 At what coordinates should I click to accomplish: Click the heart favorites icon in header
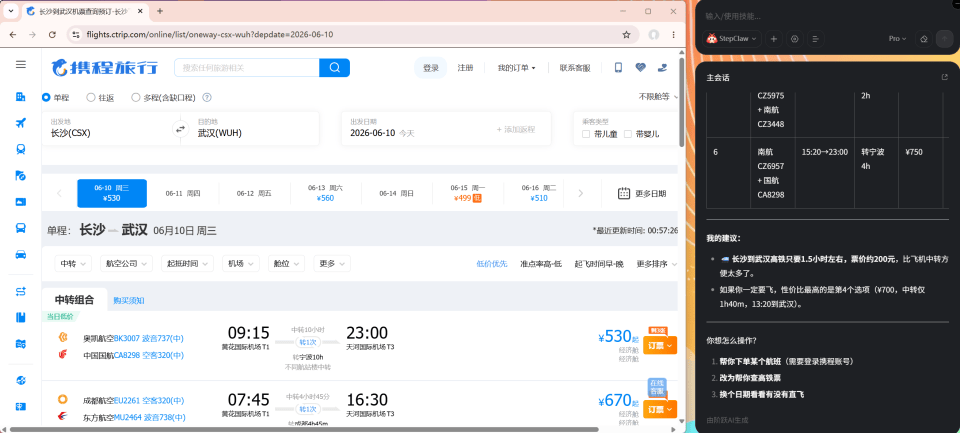pos(640,68)
